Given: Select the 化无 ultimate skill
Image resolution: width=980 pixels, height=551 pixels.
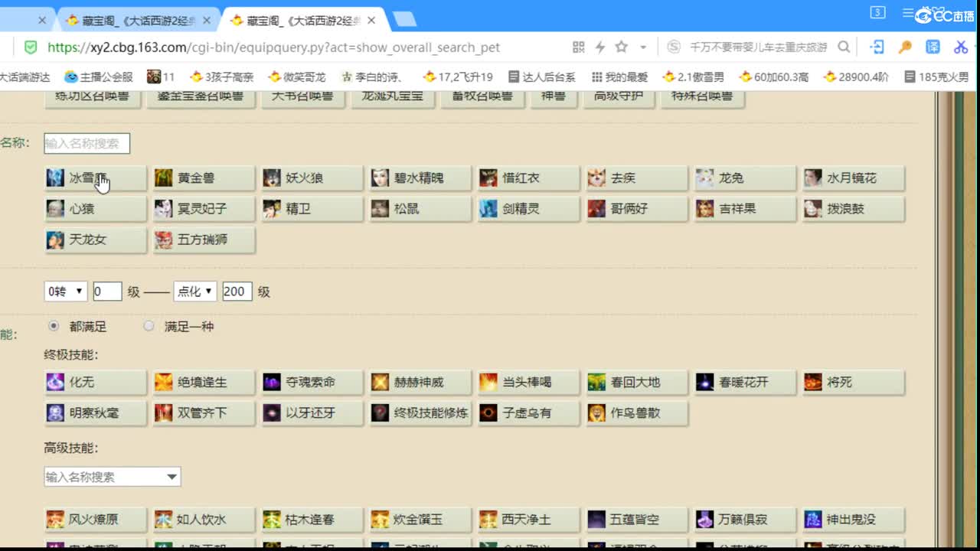Looking at the screenshot, I should coord(95,382).
